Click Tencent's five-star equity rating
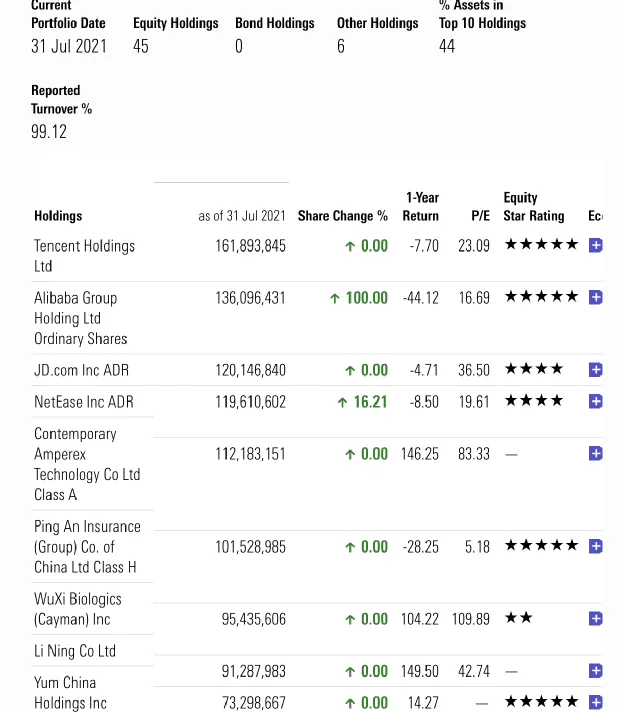 point(541,245)
